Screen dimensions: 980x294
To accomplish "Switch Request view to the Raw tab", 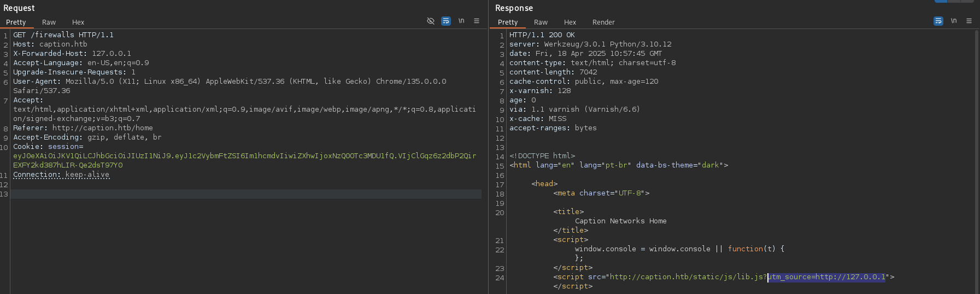I will pyautogui.click(x=49, y=22).
